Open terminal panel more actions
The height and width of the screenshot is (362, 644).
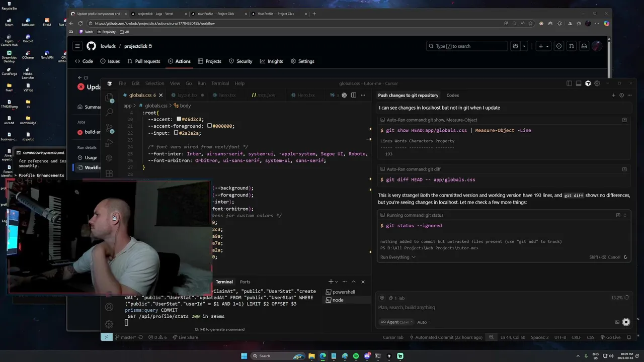345,282
